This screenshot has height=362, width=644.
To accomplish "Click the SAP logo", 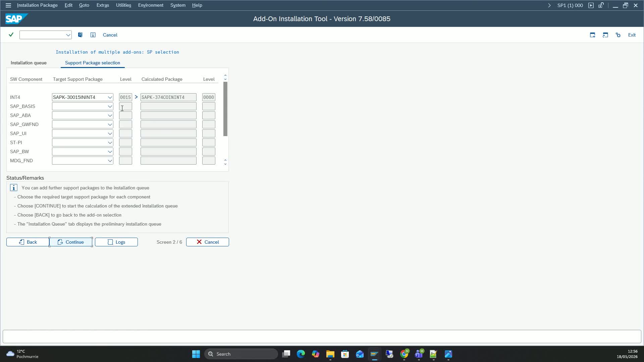I will point(16,19).
